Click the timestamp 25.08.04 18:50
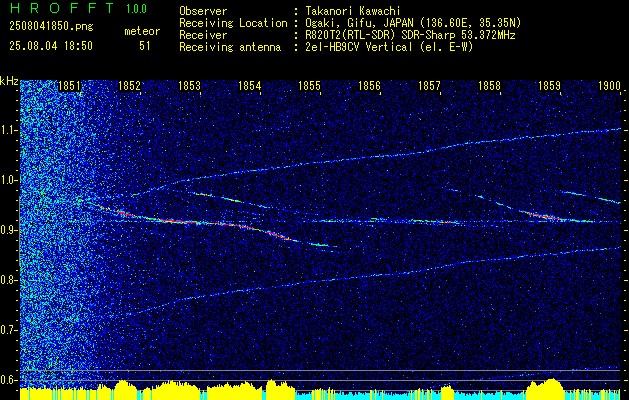Screen dimensions: 629x400 (x=51, y=46)
